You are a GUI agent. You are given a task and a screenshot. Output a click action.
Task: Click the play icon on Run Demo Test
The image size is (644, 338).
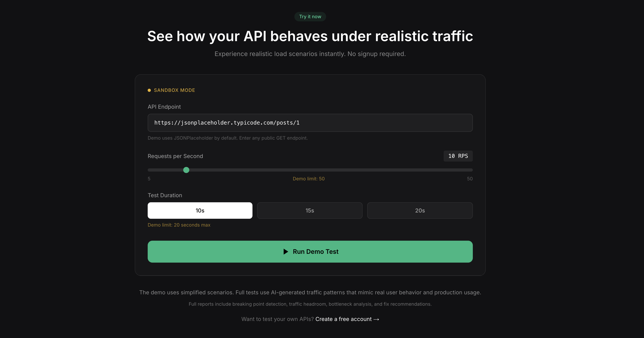tap(286, 251)
